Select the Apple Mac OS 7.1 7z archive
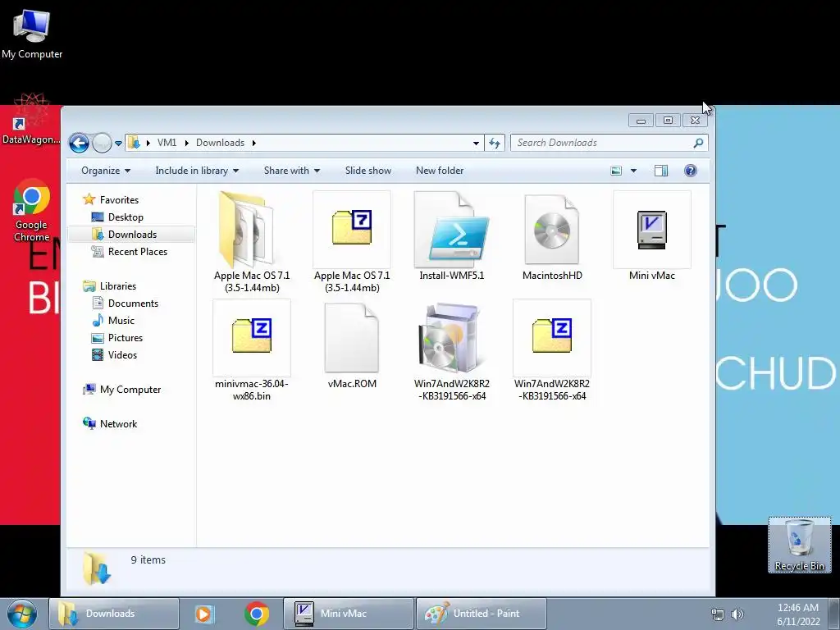This screenshot has width=840, height=630. pyautogui.click(x=351, y=242)
